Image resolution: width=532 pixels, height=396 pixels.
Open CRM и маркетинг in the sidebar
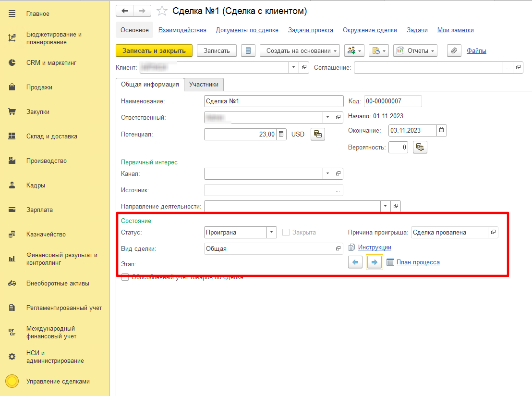point(51,63)
